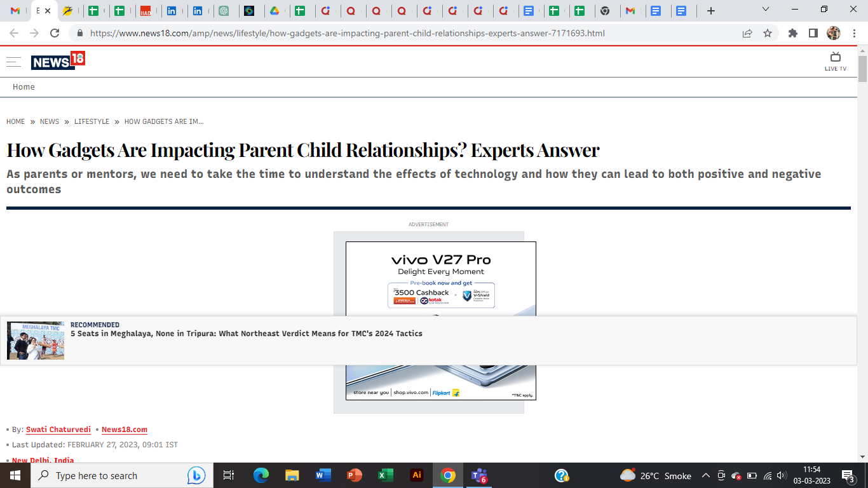Screen dimensions: 868x488
Task: Click LIFESTYLE in the breadcrumb
Action: tap(92, 121)
